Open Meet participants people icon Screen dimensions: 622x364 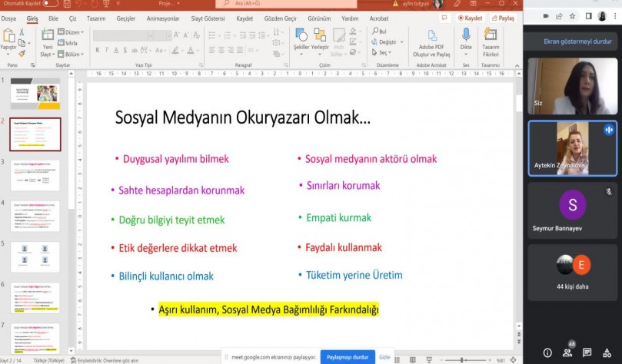567,352
